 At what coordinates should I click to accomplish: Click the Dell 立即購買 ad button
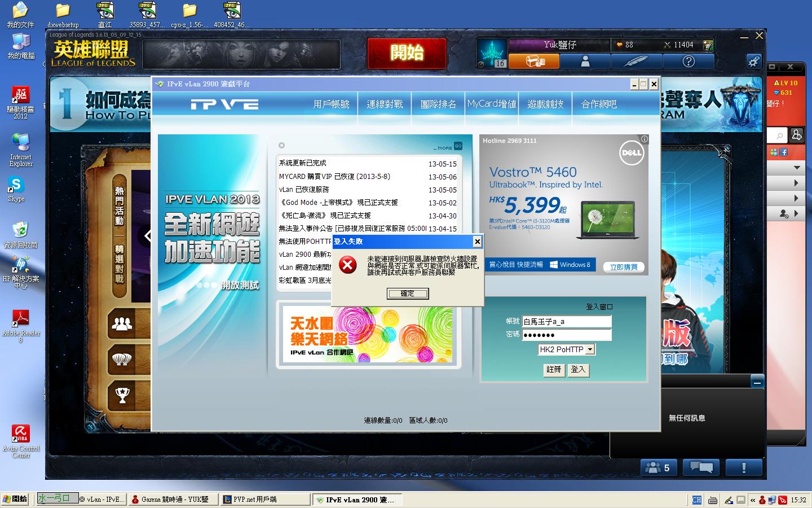point(623,267)
